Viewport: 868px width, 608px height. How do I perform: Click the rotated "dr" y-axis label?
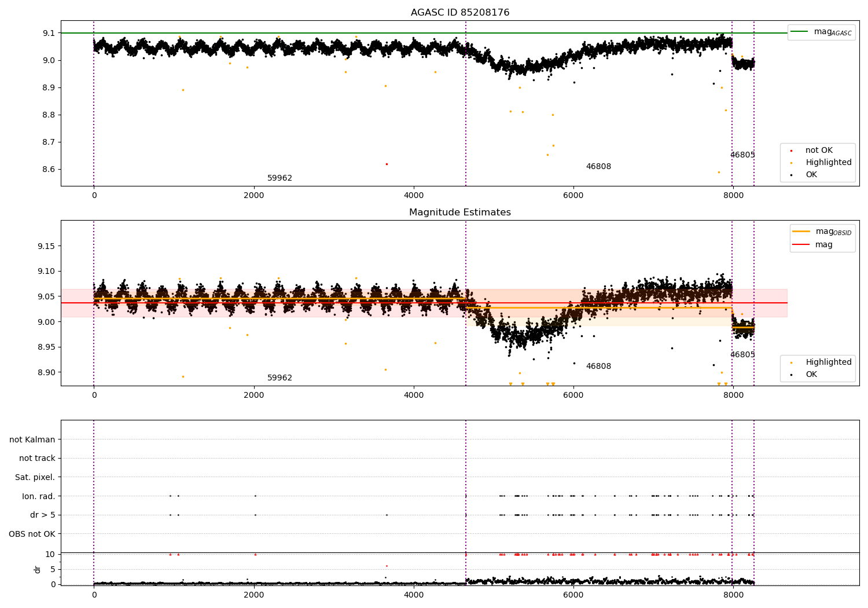(38, 570)
